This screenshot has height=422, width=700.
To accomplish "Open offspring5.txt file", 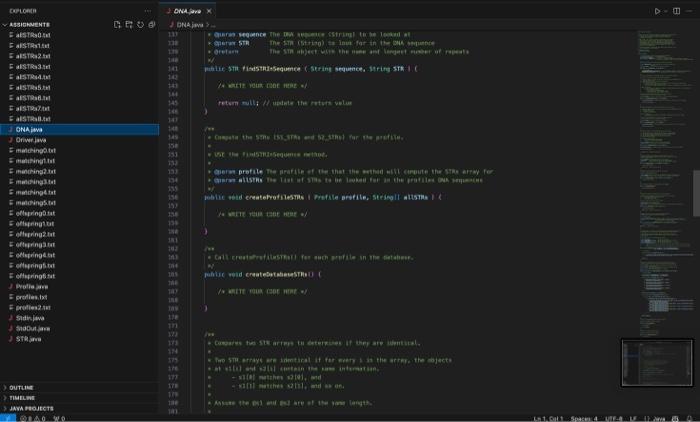I will click(36, 266).
